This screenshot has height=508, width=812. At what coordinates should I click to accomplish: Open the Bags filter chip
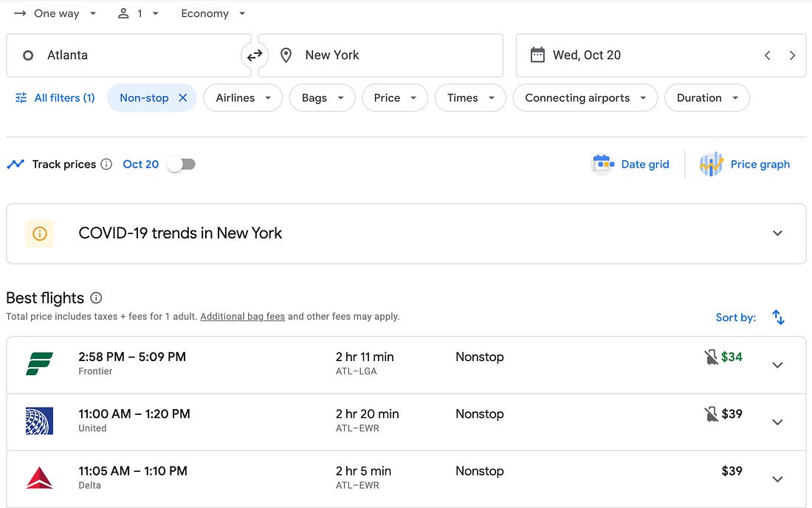click(x=322, y=97)
